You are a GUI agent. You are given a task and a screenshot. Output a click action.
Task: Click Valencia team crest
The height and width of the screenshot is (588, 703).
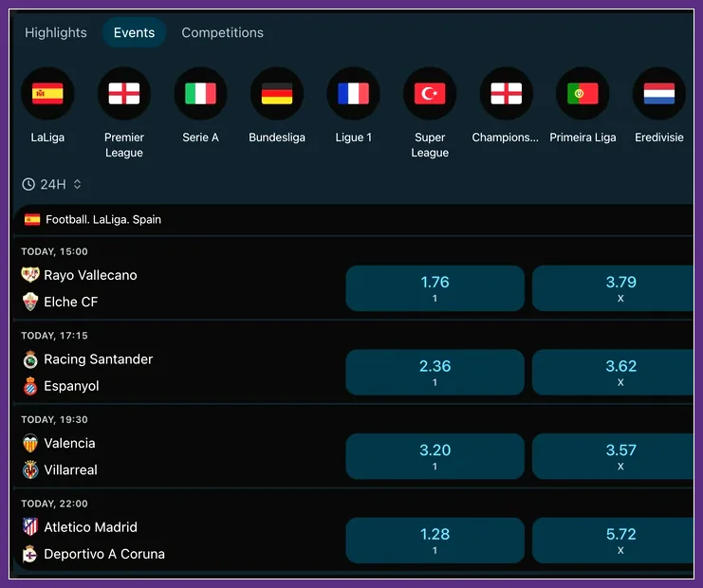tap(30, 443)
